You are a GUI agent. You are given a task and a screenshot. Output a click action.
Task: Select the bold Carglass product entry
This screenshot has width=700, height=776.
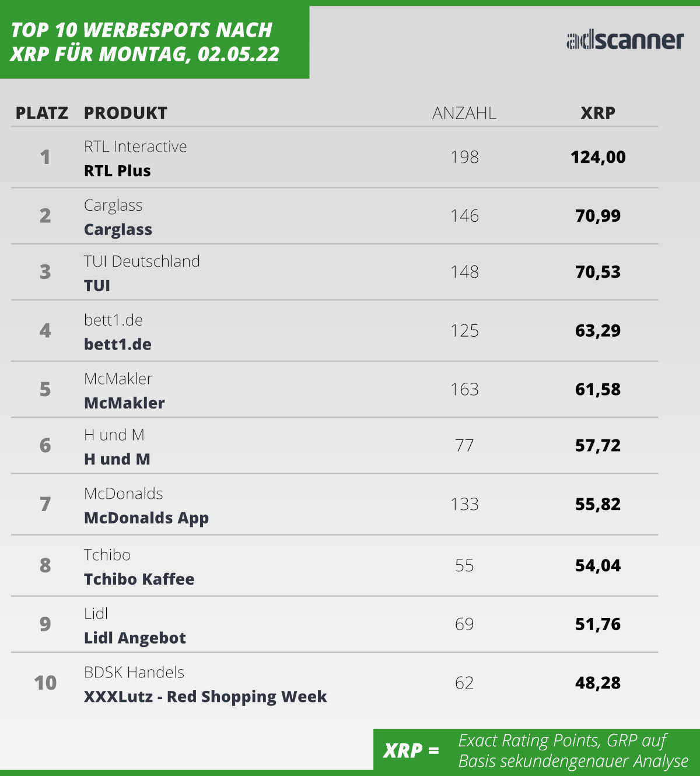point(118,230)
